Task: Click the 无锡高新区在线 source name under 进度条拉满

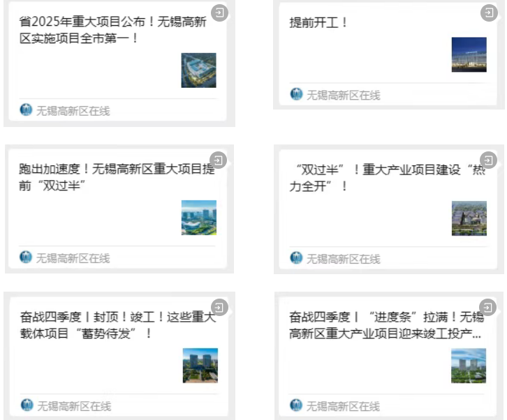Action: pos(344,405)
